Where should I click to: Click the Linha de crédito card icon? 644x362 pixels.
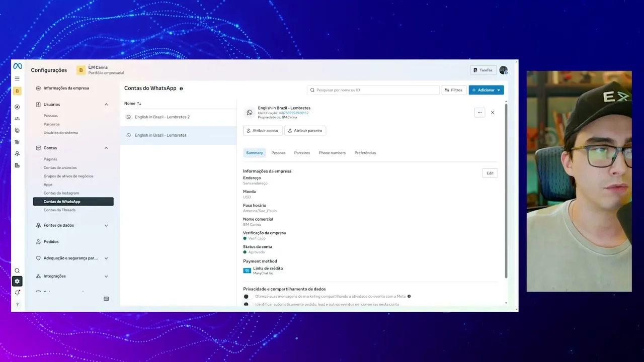[x=247, y=270]
